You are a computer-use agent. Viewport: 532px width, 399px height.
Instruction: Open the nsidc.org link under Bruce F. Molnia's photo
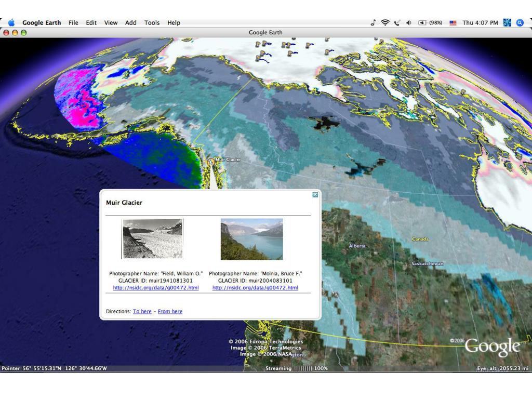pyautogui.click(x=255, y=288)
